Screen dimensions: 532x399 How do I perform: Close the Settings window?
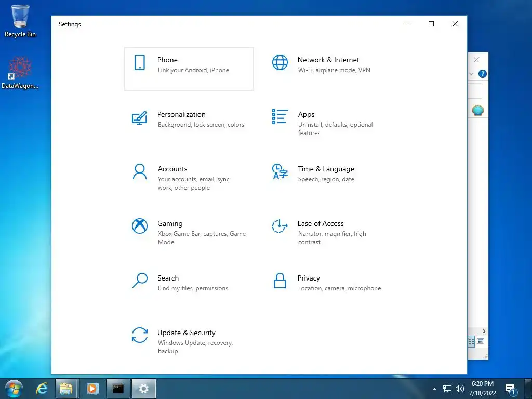455,24
